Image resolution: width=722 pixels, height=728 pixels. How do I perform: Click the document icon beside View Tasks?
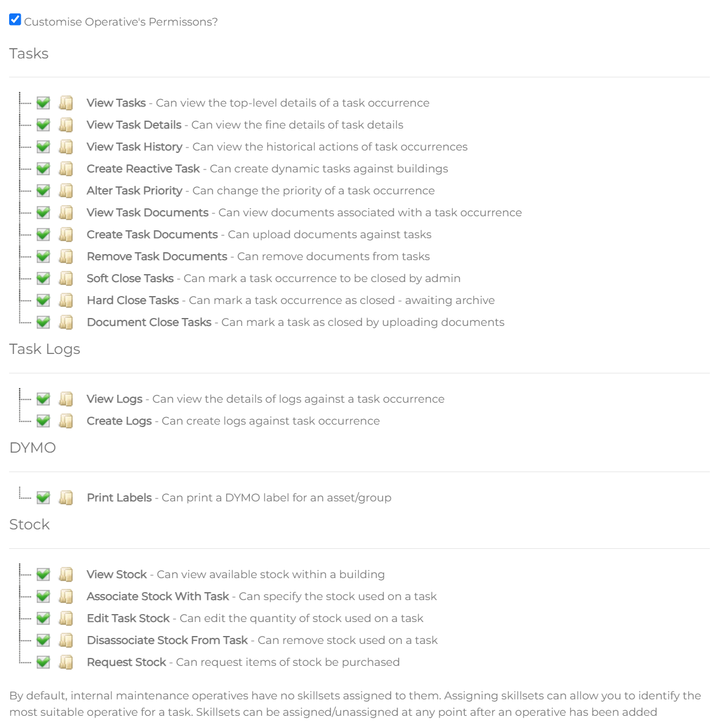(x=66, y=102)
